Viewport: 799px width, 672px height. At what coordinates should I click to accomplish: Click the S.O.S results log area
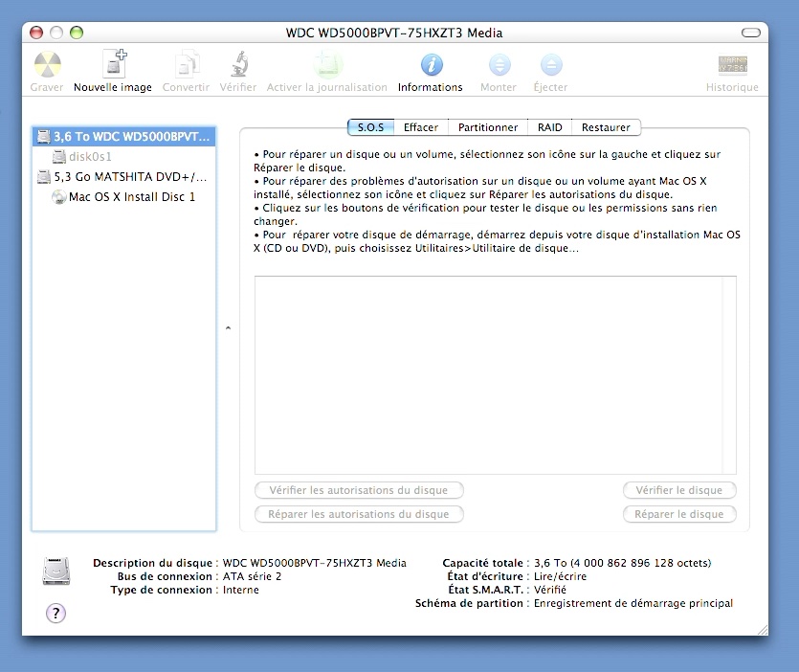[x=489, y=374]
